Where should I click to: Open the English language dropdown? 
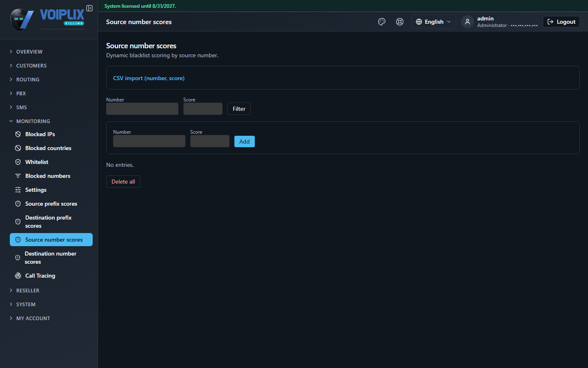(x=433, y=22)
